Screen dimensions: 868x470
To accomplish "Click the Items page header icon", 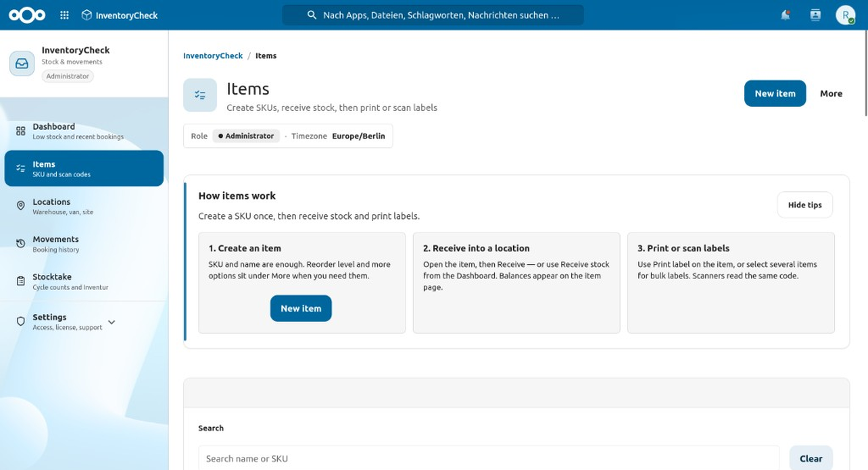I will click(200, 95).
